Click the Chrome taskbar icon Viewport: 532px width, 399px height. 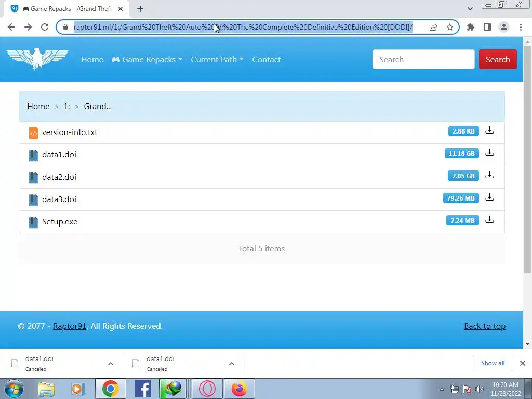[x=110, y=389]
